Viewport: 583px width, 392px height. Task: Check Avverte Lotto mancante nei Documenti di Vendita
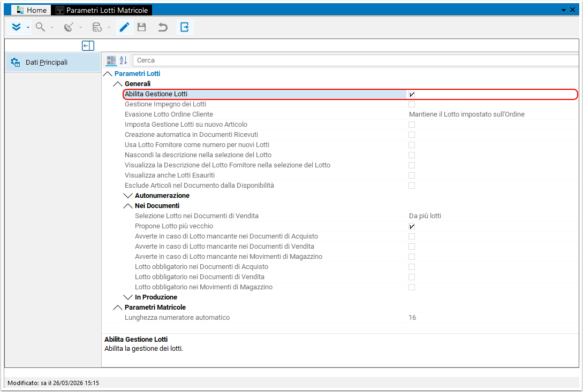[x=412, y=247]
